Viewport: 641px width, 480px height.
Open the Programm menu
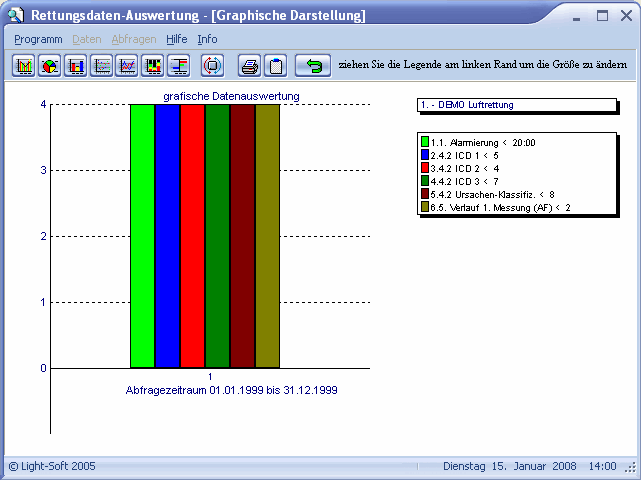pos(38,39)
